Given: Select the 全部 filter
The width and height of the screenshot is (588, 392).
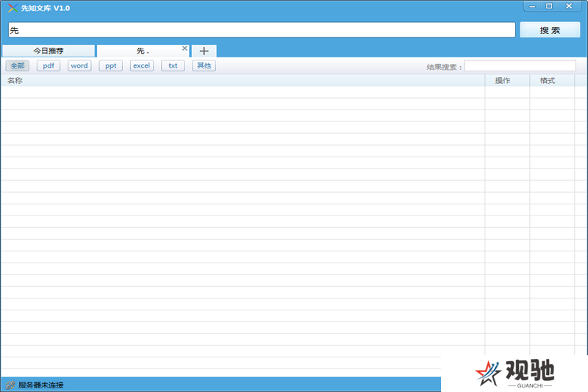Looking at the screenshot, I should (18, 65).
